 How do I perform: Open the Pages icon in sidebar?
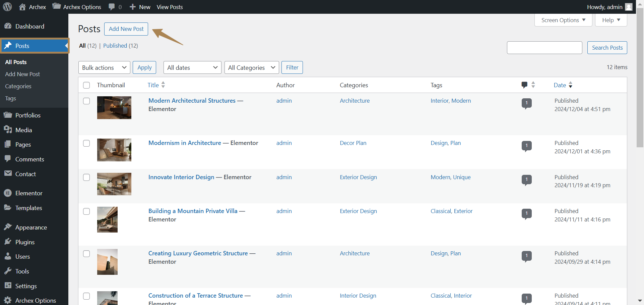click(8, 144)
